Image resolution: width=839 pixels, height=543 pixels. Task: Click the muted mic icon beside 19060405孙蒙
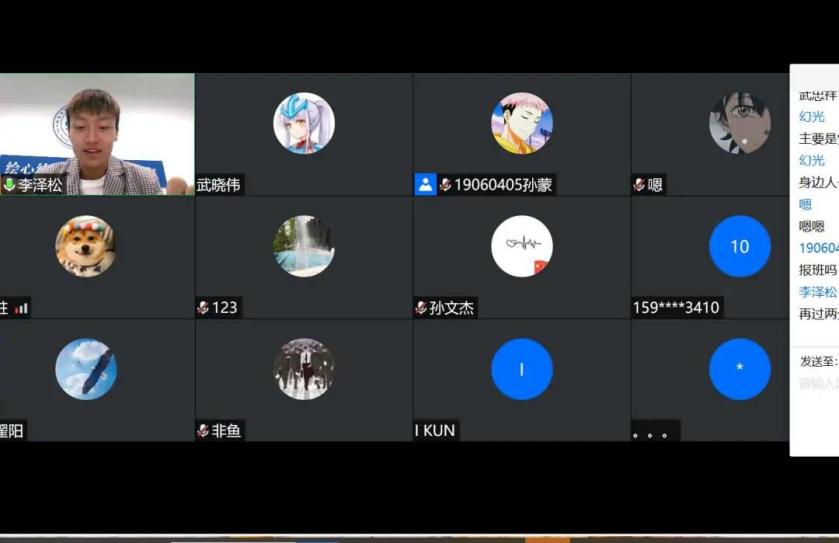click(445, 185)
